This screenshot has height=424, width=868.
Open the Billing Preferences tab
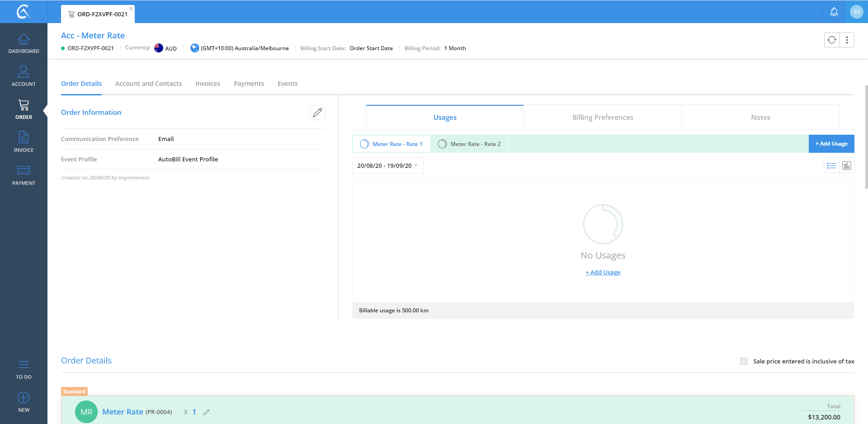tap(603, 118)
